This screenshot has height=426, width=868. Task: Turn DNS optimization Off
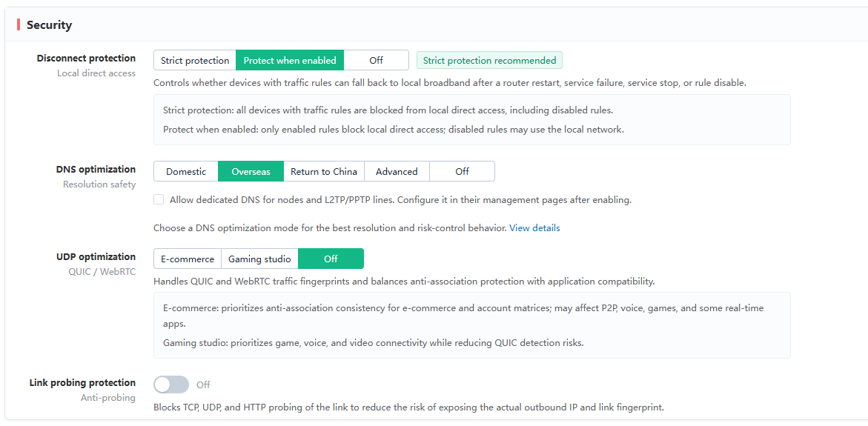pos(463,171)
